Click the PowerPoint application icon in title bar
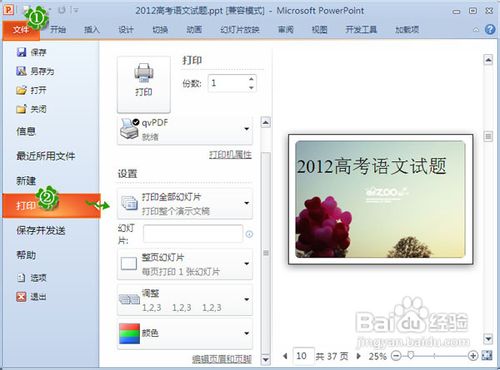This screenshot has height=370, width=500. (x=8, y=10)
